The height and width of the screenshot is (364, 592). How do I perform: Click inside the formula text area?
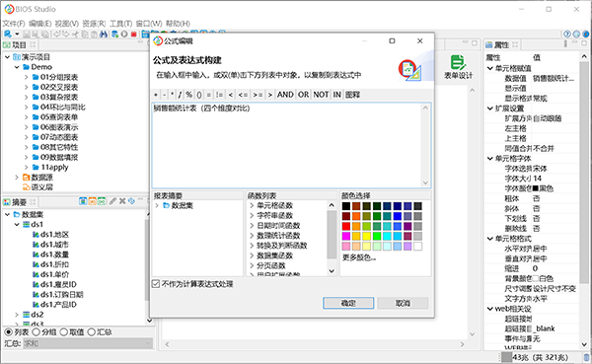(287, 145)
